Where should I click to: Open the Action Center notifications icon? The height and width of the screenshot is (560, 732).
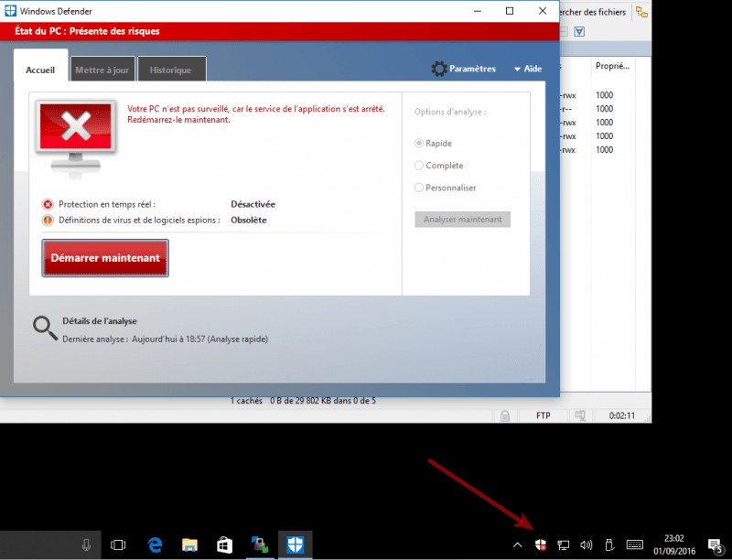point(716,544)
